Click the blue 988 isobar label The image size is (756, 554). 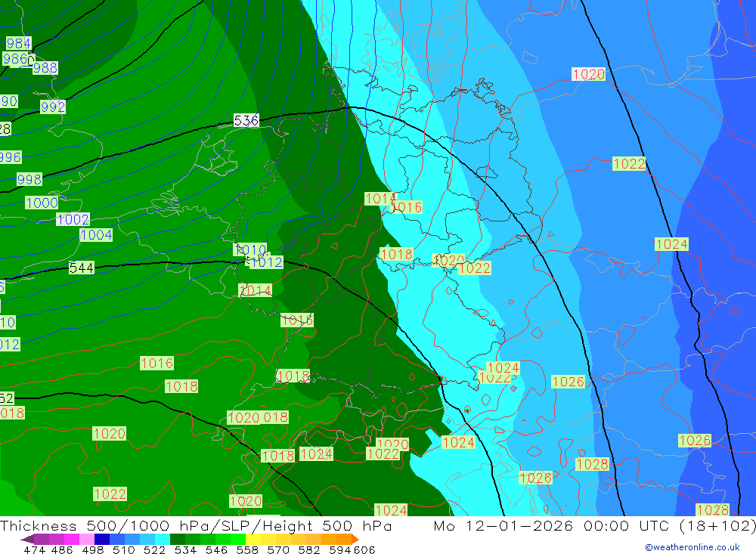click(45, 68)
